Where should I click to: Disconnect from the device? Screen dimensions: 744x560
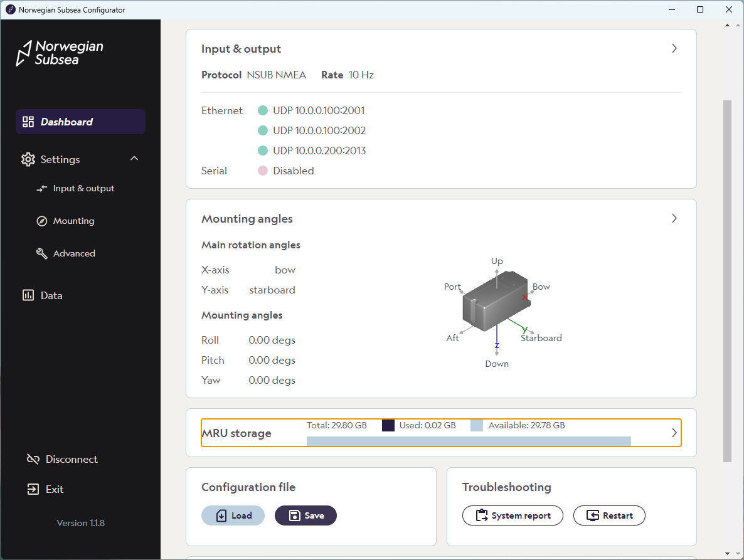62,459
